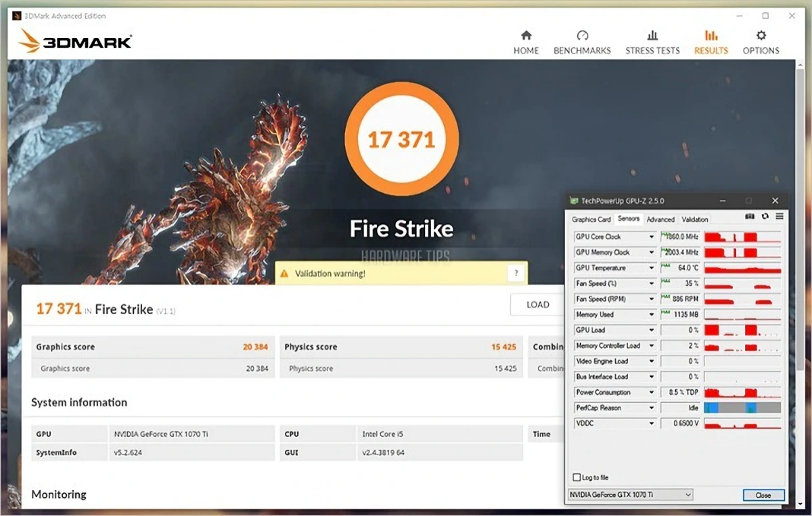Open the NVIDIA GeForce GTX 1070 Ti selector
This screenshot has width=812, height=516.
tap(631, 495)
